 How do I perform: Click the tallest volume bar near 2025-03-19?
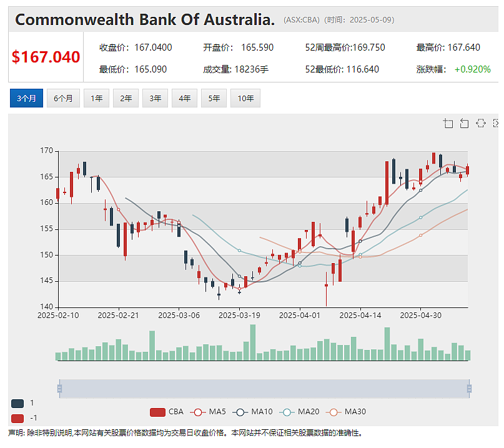point(253,342)
